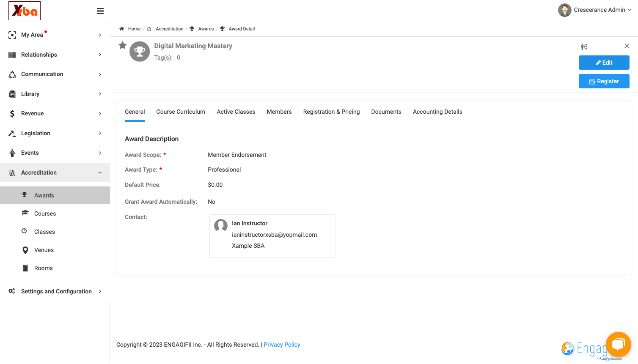638x364 pixels.
Task: Click the Register button
Action: [x=604, y=81]
